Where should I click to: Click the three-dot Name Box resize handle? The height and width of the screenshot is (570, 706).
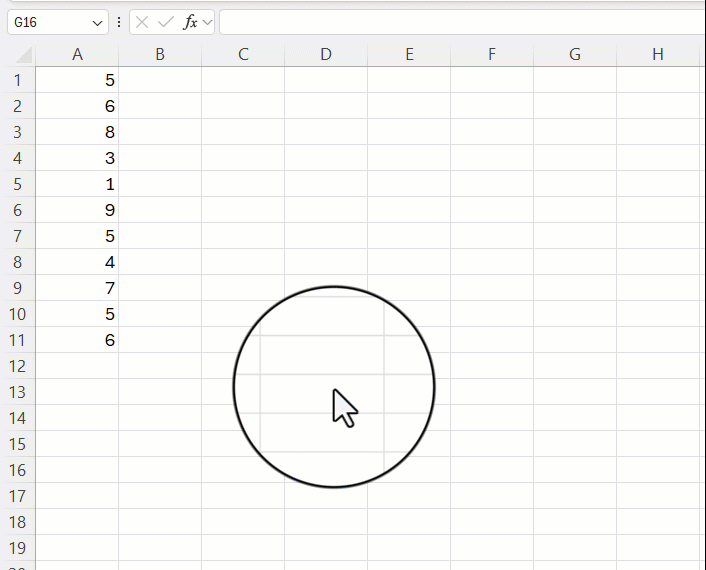tap(119, 22)
